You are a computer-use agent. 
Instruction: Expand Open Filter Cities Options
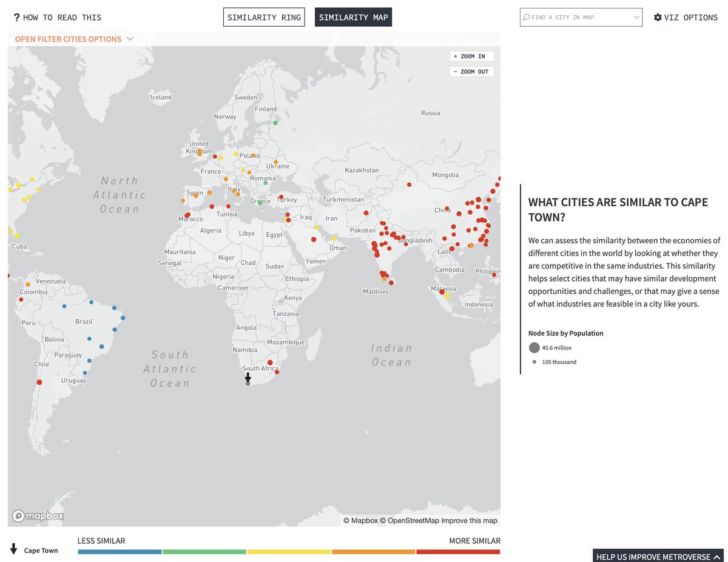point(74,39)
